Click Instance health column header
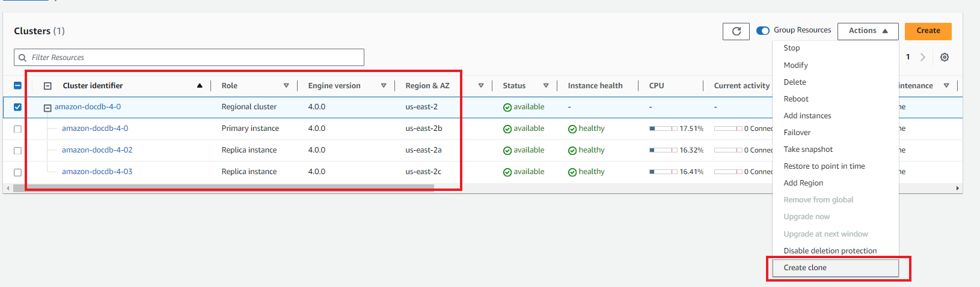 coord(595,86)
